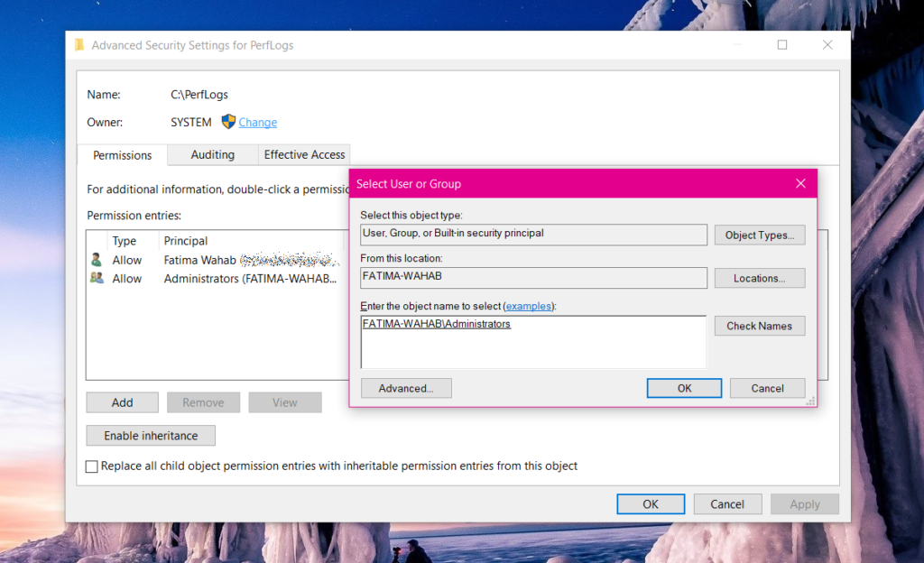Click the Enable inheritance button
Screen dimensions: 924x563
150,435
